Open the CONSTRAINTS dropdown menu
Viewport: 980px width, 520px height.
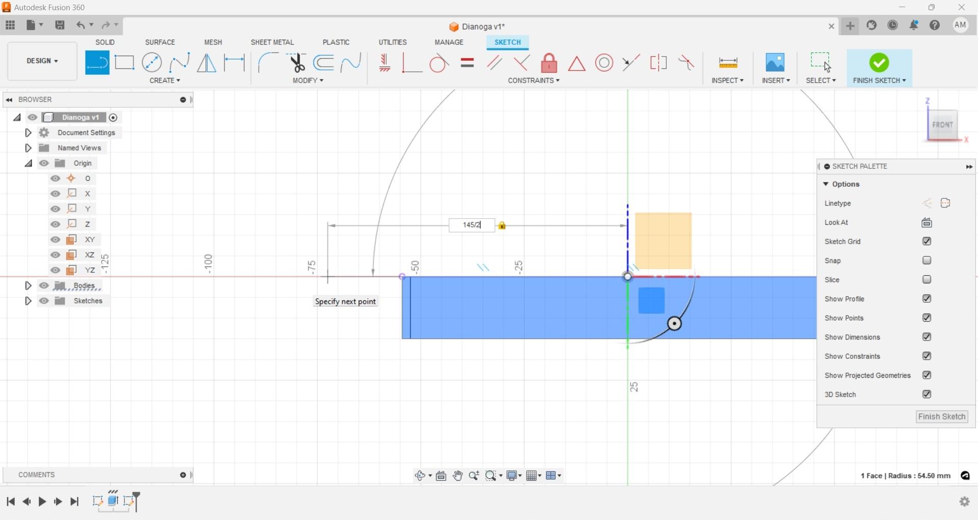[533, 81]
